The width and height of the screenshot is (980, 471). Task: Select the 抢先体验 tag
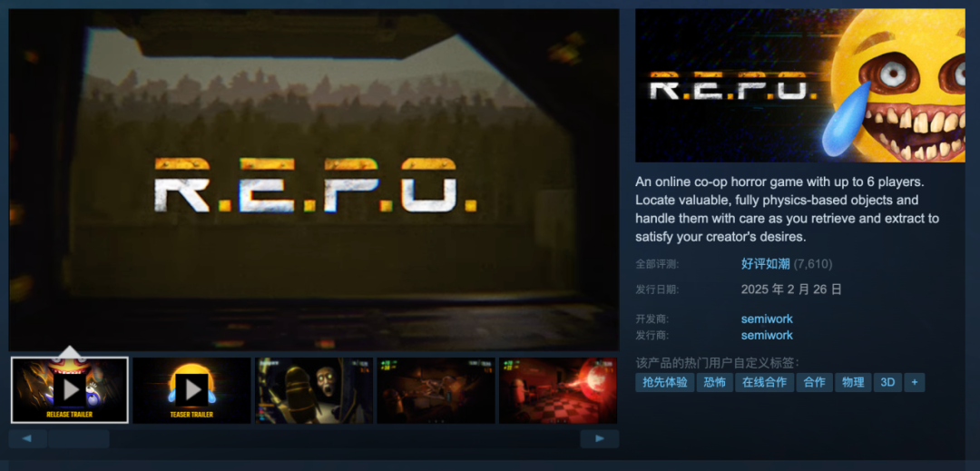click(665, 382)
